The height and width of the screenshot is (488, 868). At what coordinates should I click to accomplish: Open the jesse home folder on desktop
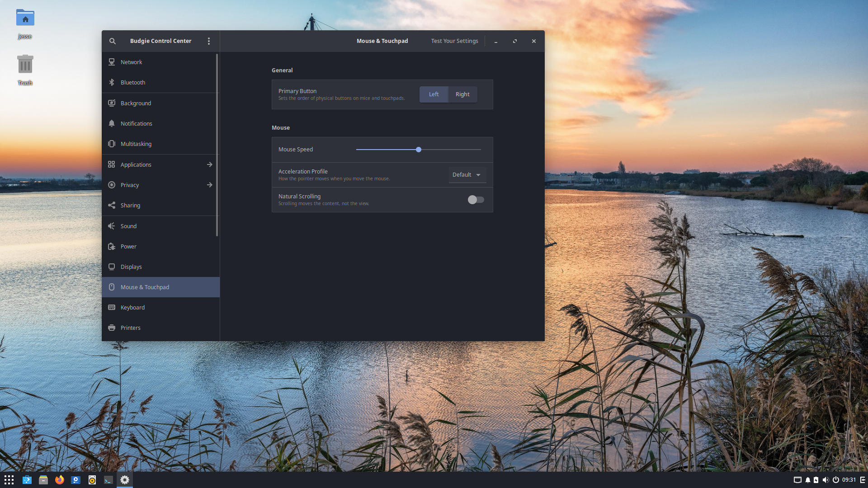tap(25, 24)
